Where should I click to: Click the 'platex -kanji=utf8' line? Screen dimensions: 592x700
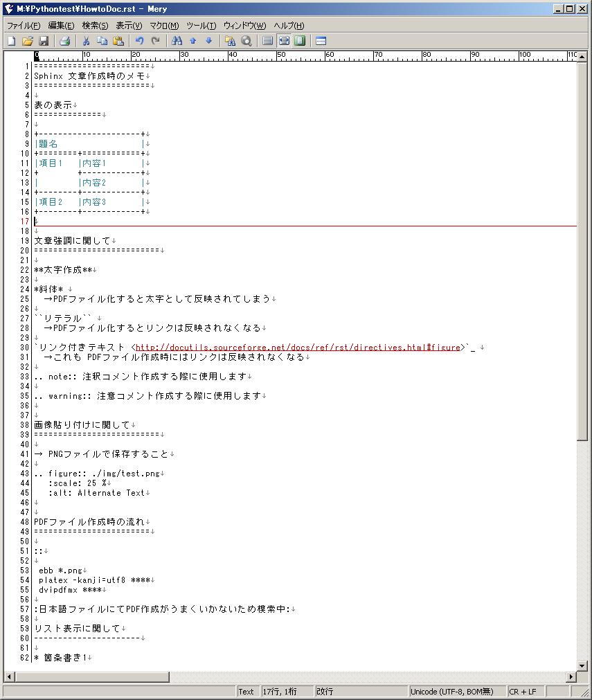[x=94, y=580]
